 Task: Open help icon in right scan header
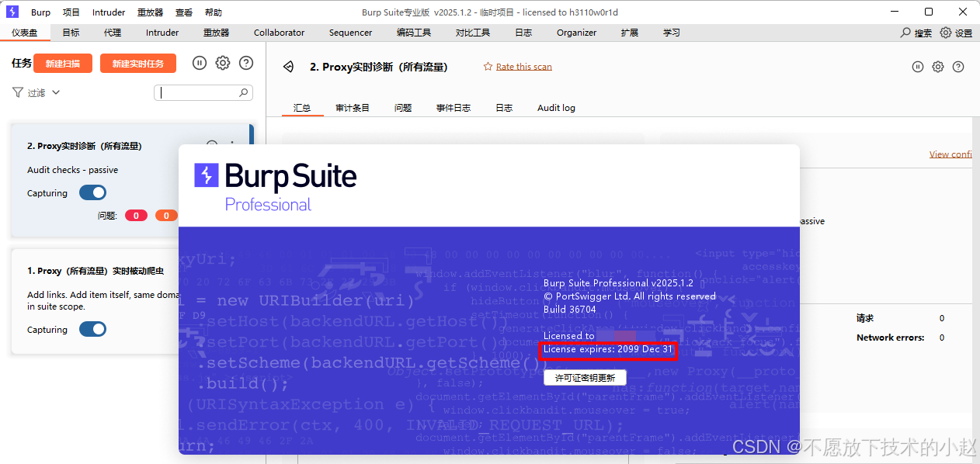tap(958, 67)
